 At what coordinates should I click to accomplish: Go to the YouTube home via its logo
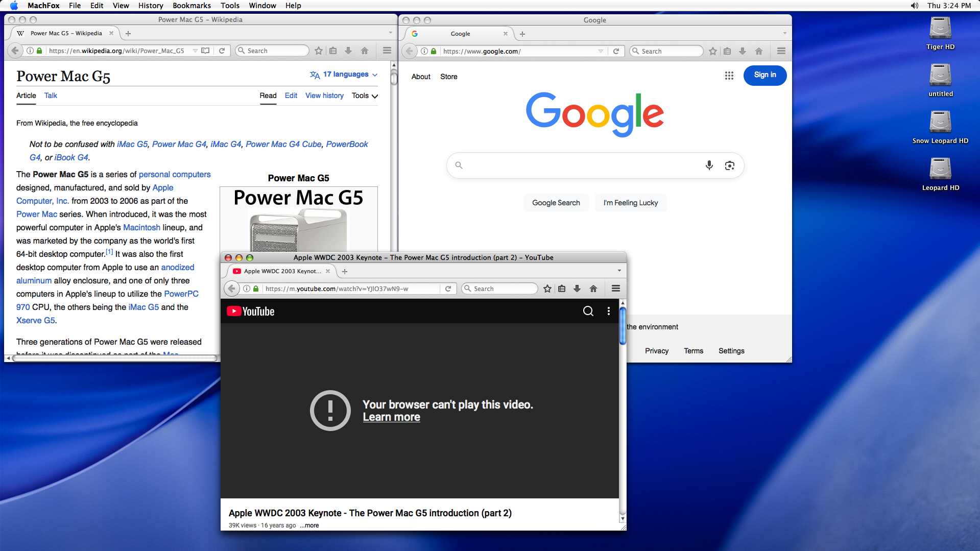tap(251, 311)
